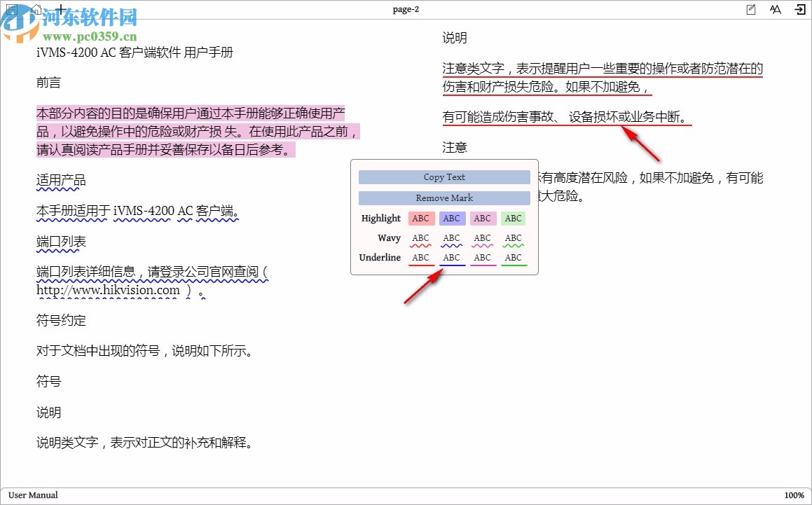812x505 pixels.
Task: Open the annotation edit icon top right
Action: point(751,9)
